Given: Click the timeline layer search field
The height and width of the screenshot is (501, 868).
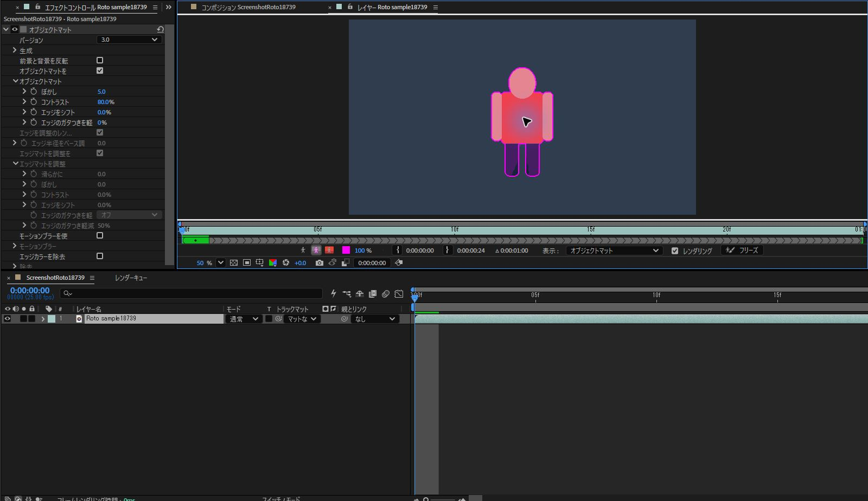Looking at the screenshot, I should pos(191,293).
